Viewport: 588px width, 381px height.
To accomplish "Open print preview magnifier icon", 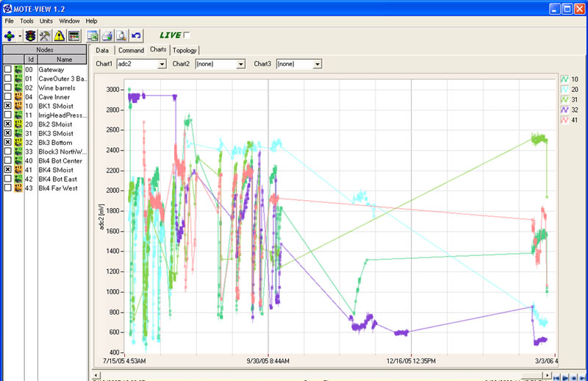I will pos(121,35).
